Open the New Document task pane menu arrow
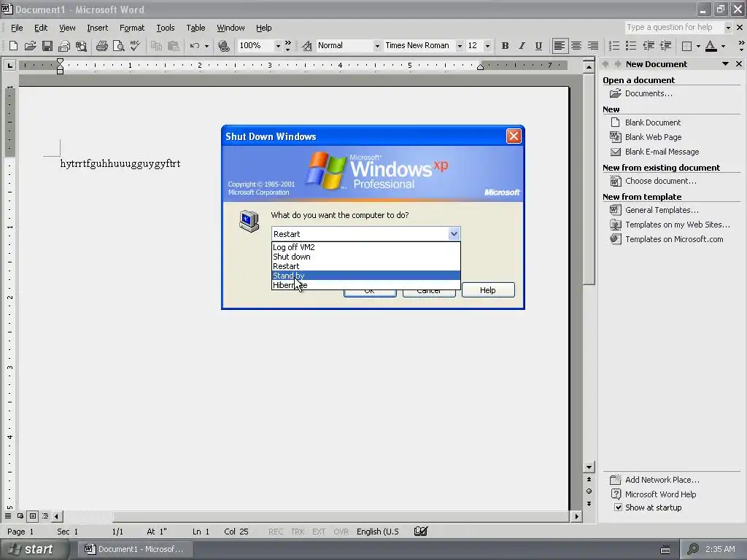The height and width of the screenshot is (560, 747). (725, 64)
